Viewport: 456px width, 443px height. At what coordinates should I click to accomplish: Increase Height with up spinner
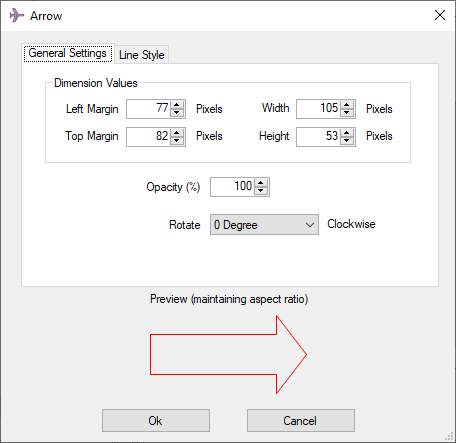pos(347,133)
